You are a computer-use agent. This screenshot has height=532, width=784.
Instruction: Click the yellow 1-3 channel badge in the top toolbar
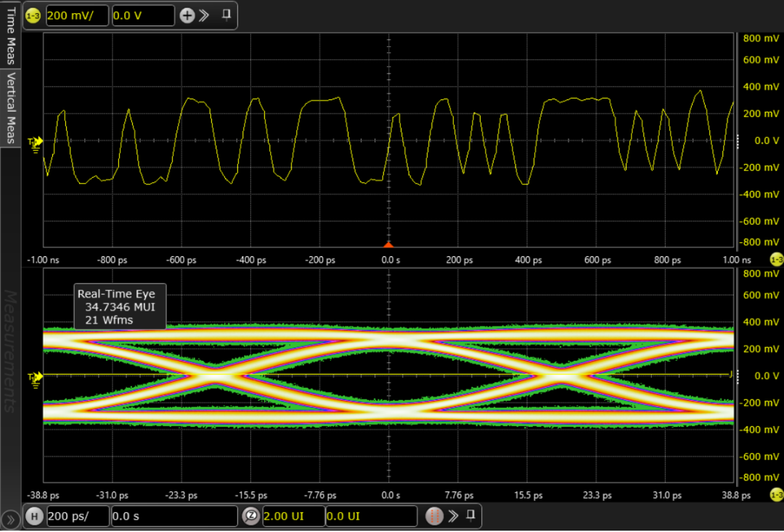pos(33,16)
